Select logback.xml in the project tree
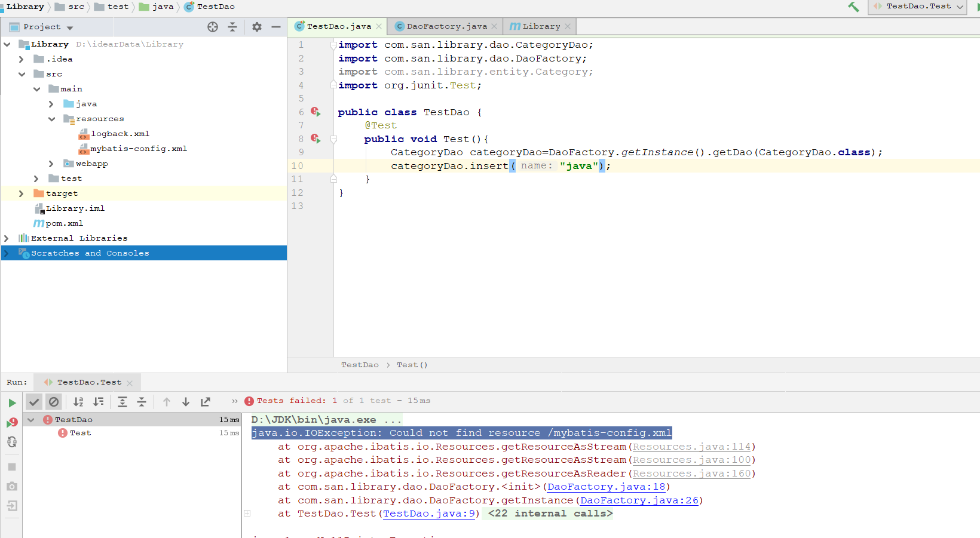Image resolution: width=980 pixels, height=538 pixels. (x=114, y=134)
